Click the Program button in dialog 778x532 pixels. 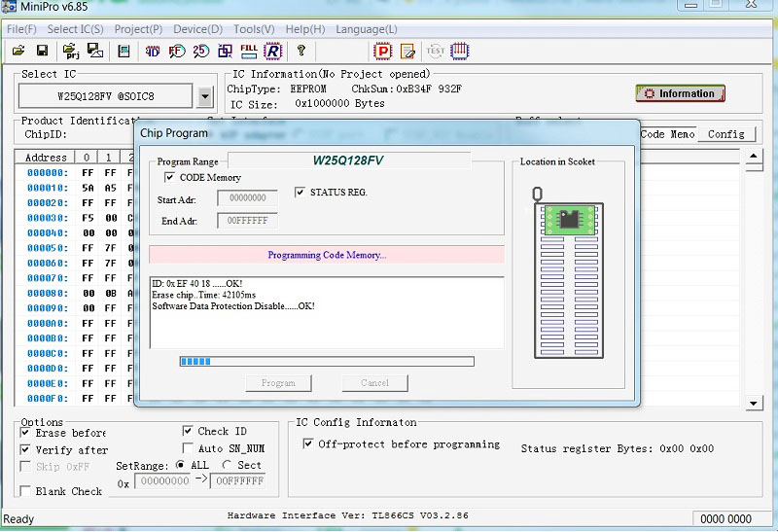click(278, 383)
